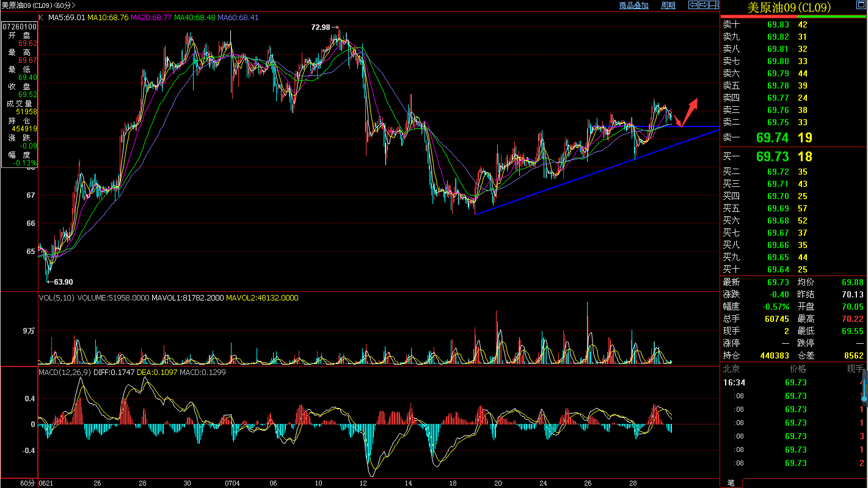Click the DIFF:0.1747 value
This screenshot has height=488, width=868.
pos(114,372)
